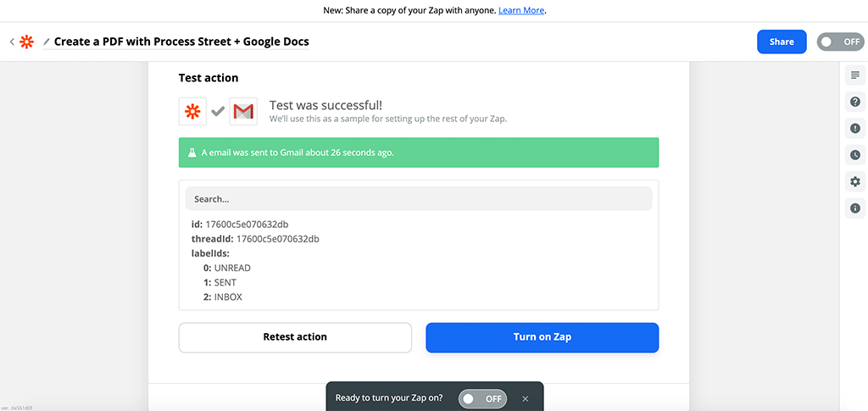The width and height of the screenshot is (868, 411).
Task: Click the Zapier logo in header
Action: [x=27, y=42]
